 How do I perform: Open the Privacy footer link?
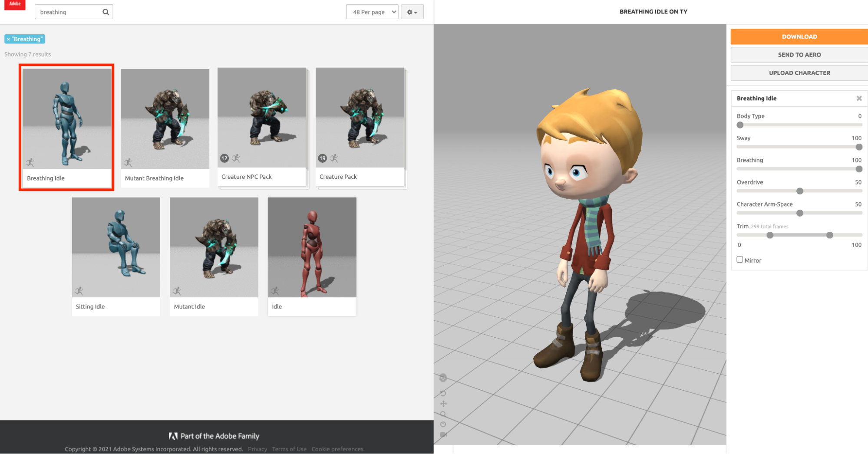click(257, 449)
